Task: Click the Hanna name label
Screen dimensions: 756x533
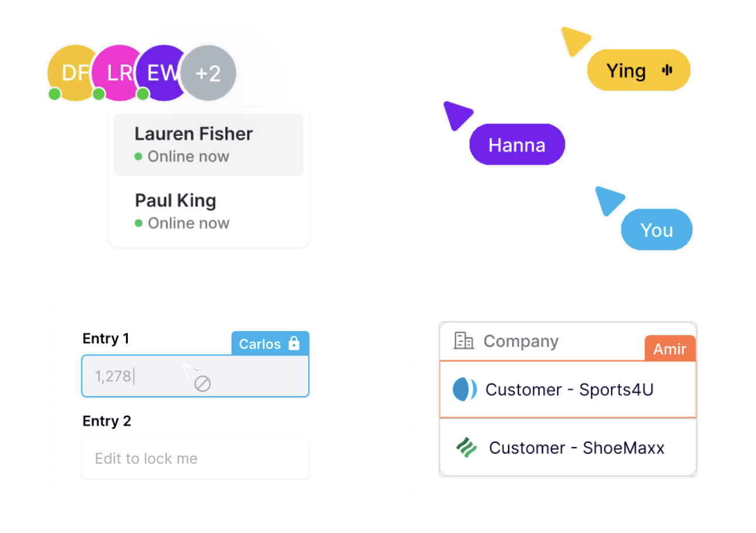Action: (x=517, y=145)
